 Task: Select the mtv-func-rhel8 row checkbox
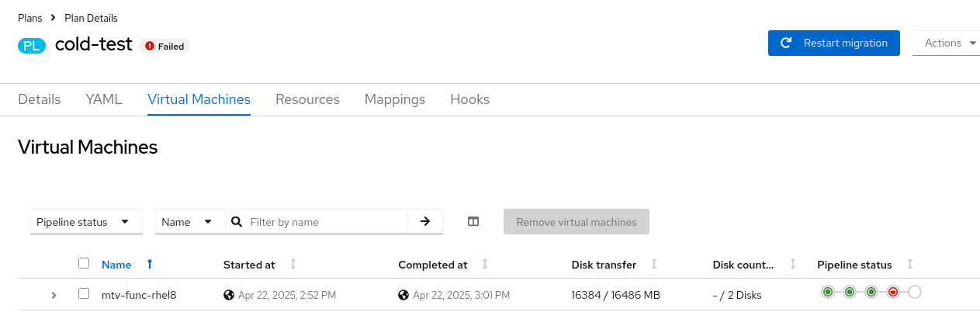click(84, 294)
